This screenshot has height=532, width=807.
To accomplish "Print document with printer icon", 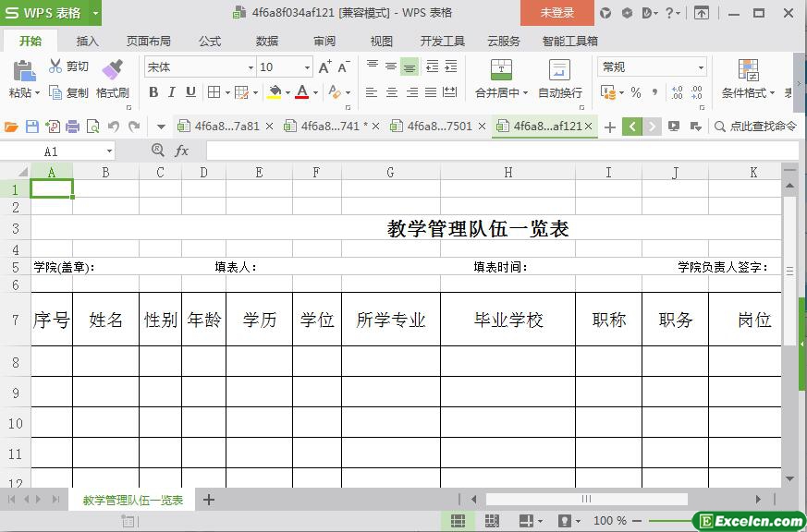I will (x=73, y=127).
